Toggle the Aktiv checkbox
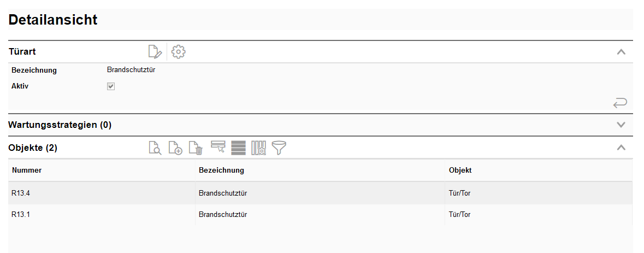644x253 pixels. [x=111, y=86]
